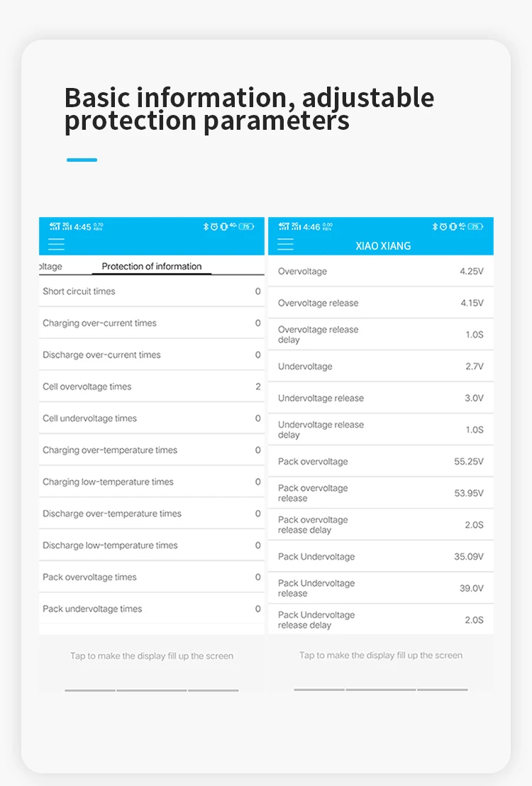Select Overvoltage release 4.15V row
The image size is (532, 786).
(381, 303)
